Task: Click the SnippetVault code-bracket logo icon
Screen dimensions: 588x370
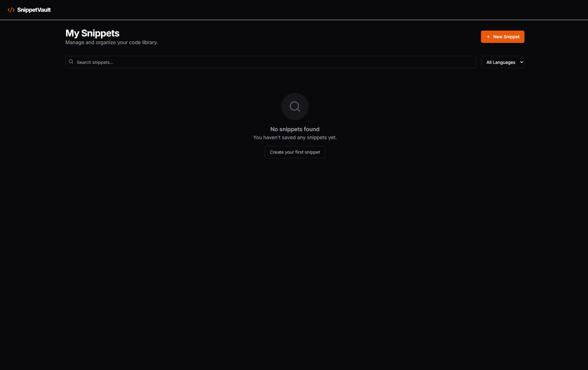Action: point(11,10)
